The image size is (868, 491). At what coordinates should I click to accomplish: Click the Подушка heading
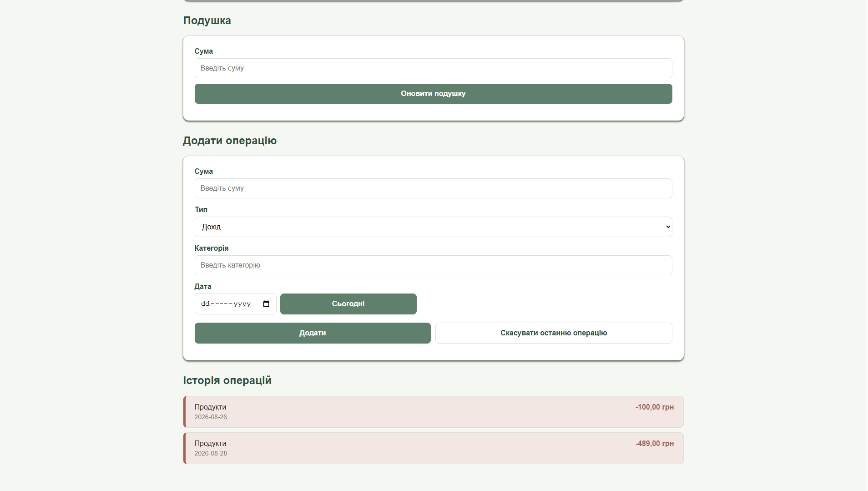207,21
